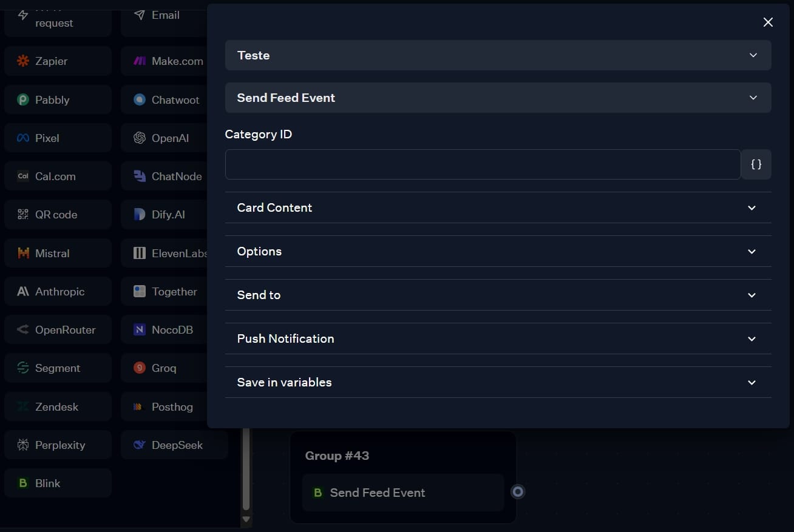The height and width of the screenshot is (532, 794).
Task: Expand the Save in variables section
Action: (x=498, y=382)
